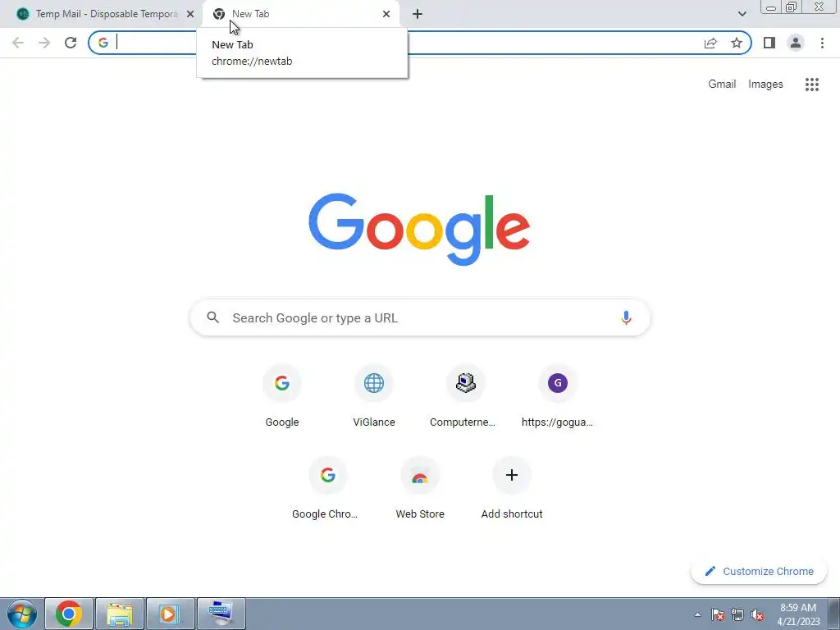The width and height of the screenshot is (840, 630).
Task: Click the Google logo image
Action: (419, 230)
